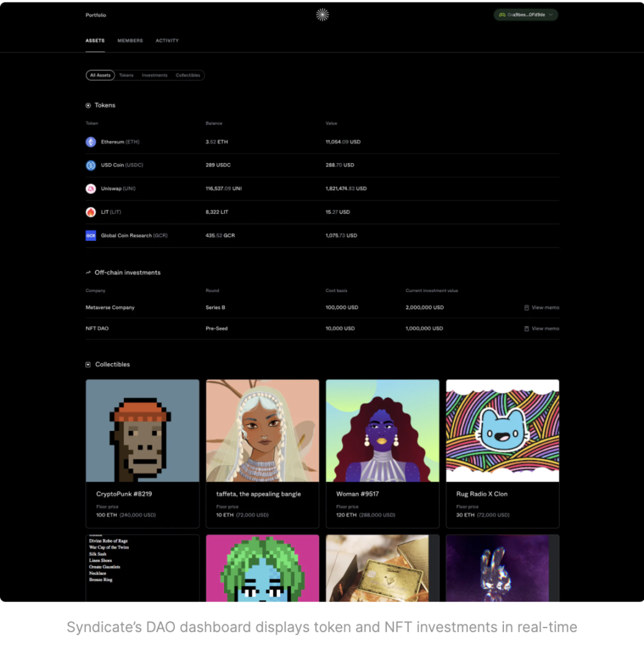Click the CryptoPunk #8219 title
644x650 pixels.
[x=124, y=494]
